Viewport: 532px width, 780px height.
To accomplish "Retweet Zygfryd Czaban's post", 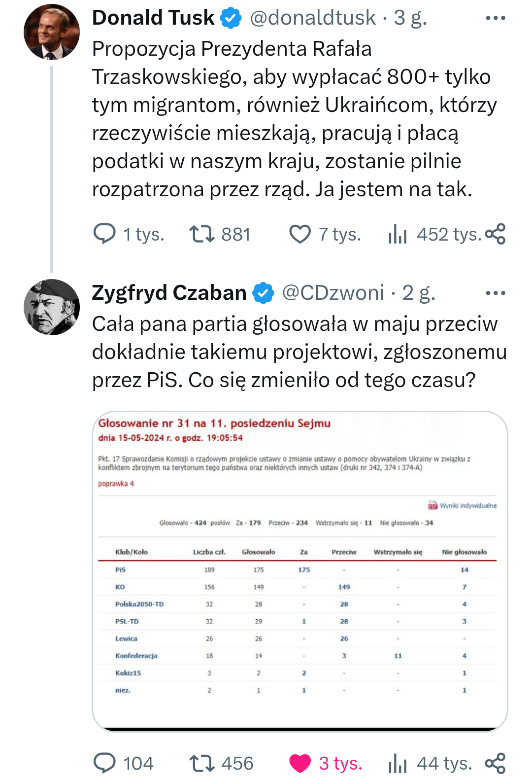I will tap(202, 763).
